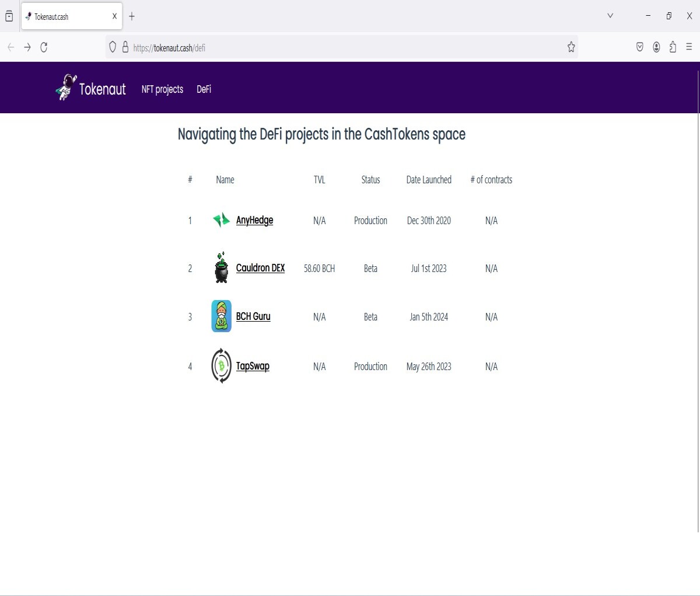Open the hamburger application menu
700x596 pixels.
[x=689, y=47]
